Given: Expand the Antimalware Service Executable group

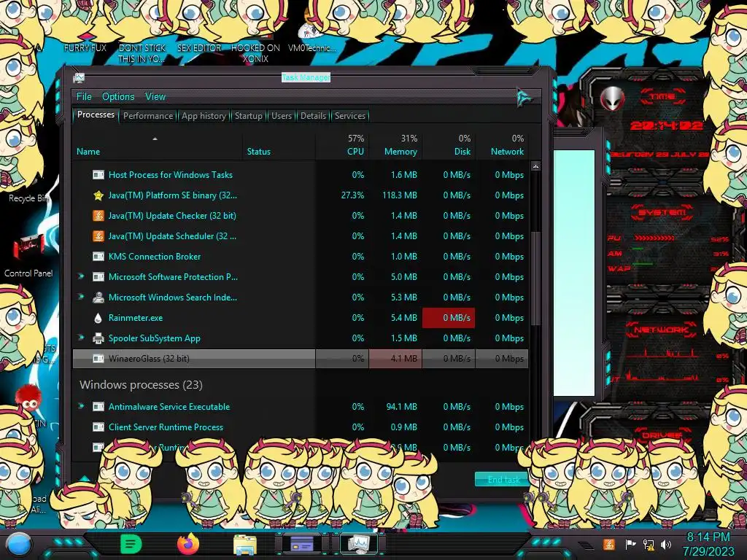Looking at the screenshot, I should 81,406.
